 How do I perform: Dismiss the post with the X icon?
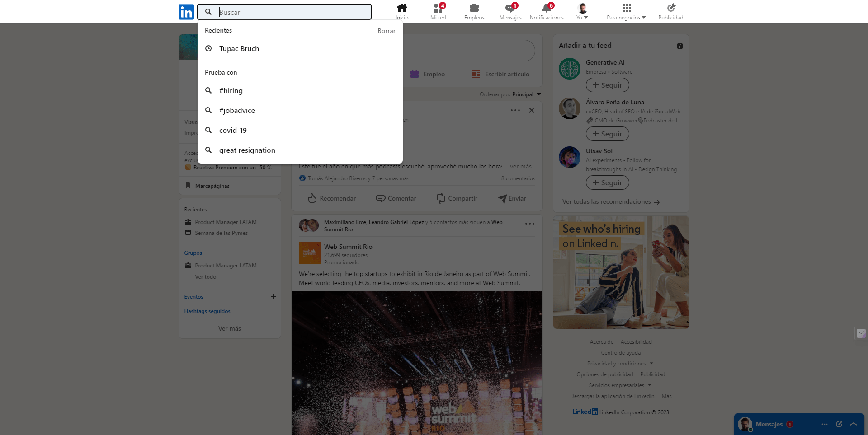pyautogui.click(x=532, y=110)
